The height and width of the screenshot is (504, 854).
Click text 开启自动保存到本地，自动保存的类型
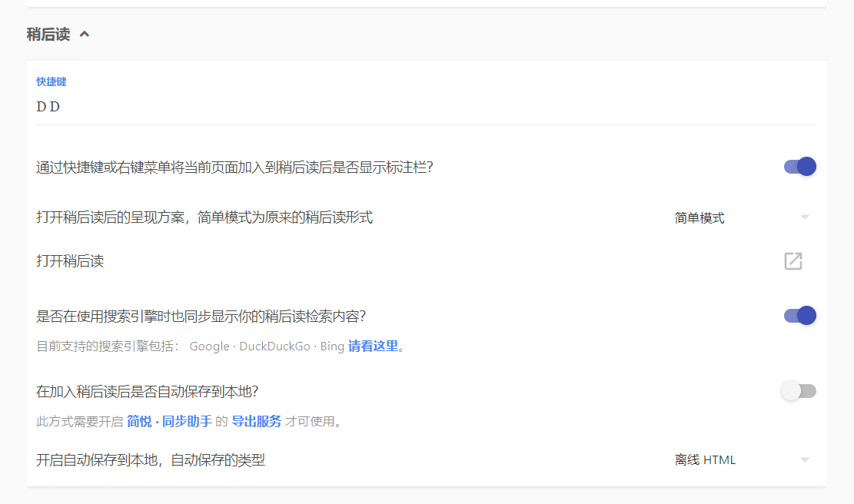coord(151,460)
